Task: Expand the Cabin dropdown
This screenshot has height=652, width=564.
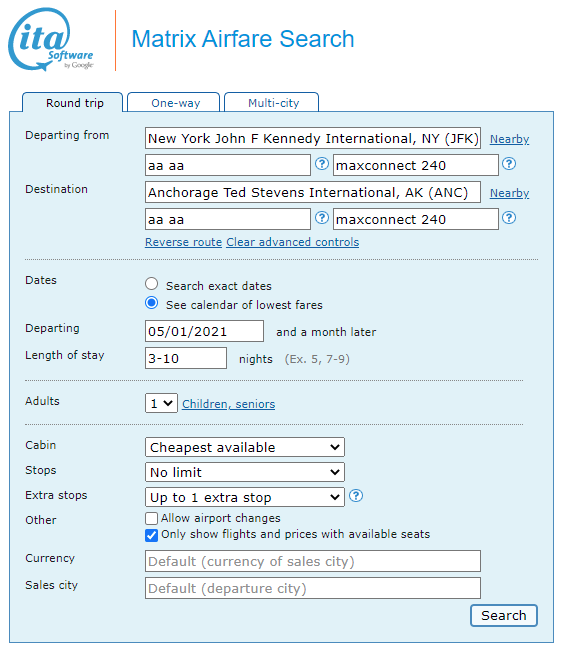Action: [x=245, y=447]
